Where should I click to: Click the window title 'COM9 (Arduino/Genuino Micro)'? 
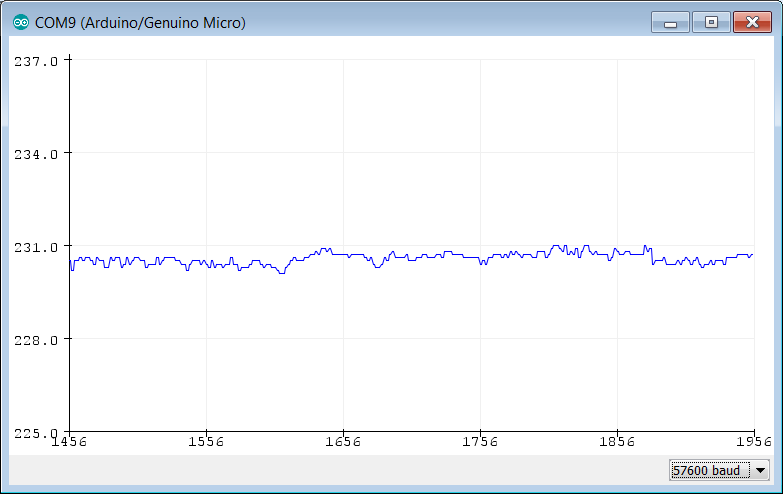point(140,23)
